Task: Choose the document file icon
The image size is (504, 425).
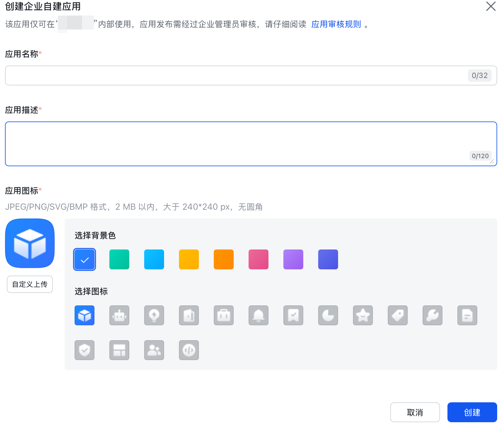Action: [467, 315]
